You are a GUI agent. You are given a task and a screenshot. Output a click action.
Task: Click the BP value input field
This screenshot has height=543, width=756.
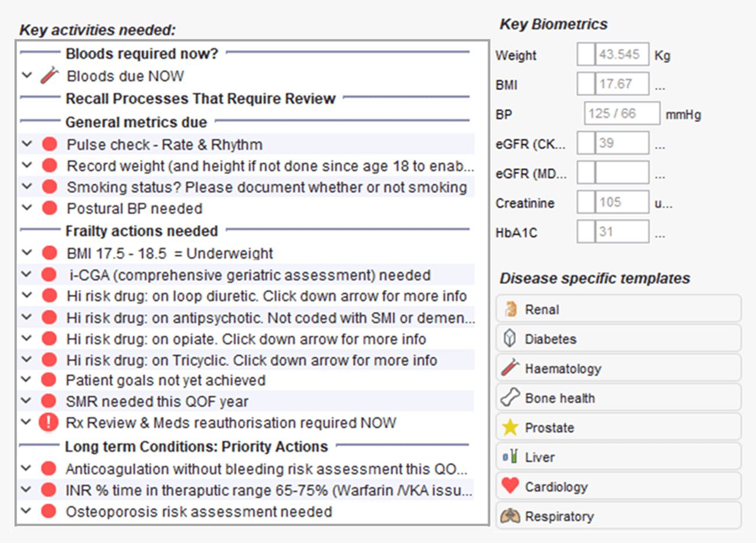(x=622, y=113)
